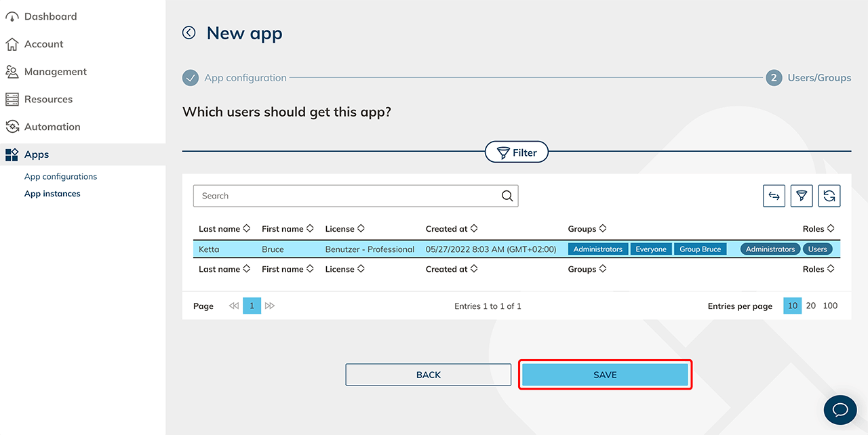Click the search magnifier icon

click(x=507, y=196)
